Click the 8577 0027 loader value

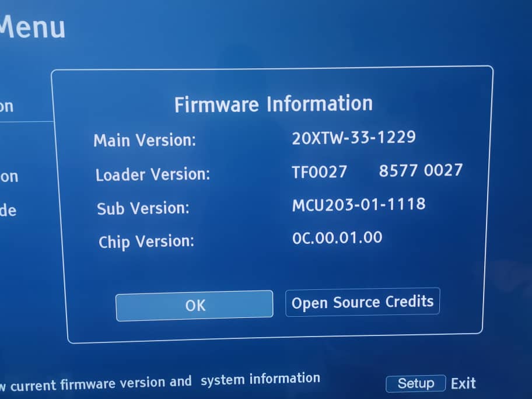[x=421, y=170]
